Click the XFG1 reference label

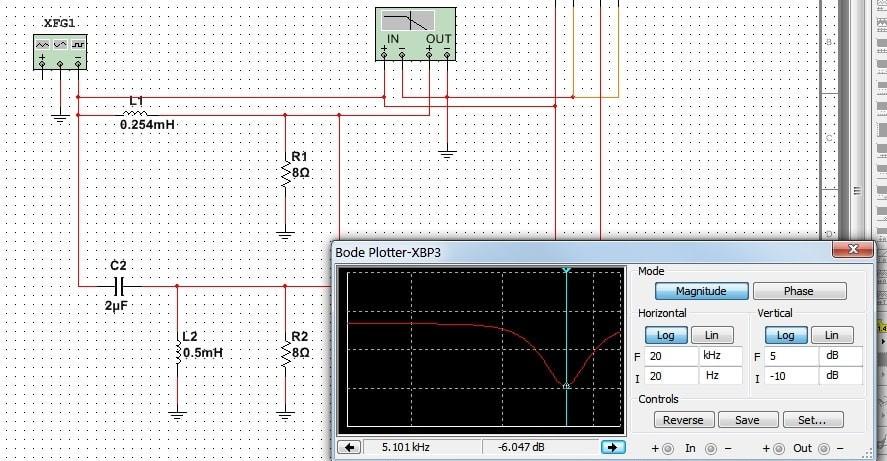tap(59, 24)
